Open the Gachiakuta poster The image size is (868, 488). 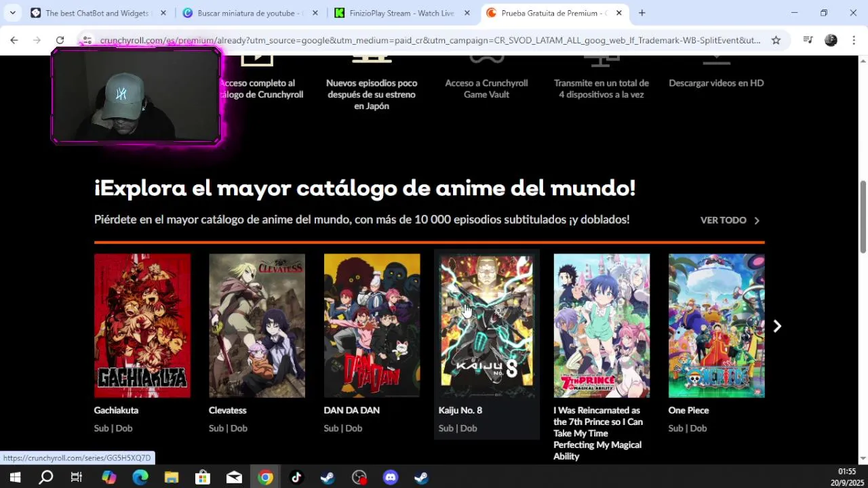pyautogui.click(x=142, y=325)
